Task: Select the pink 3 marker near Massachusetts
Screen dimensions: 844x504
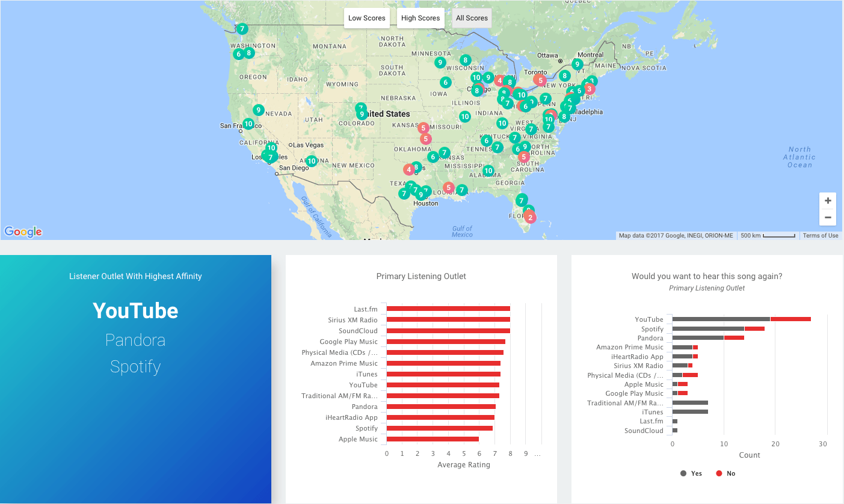Action: 589,89
